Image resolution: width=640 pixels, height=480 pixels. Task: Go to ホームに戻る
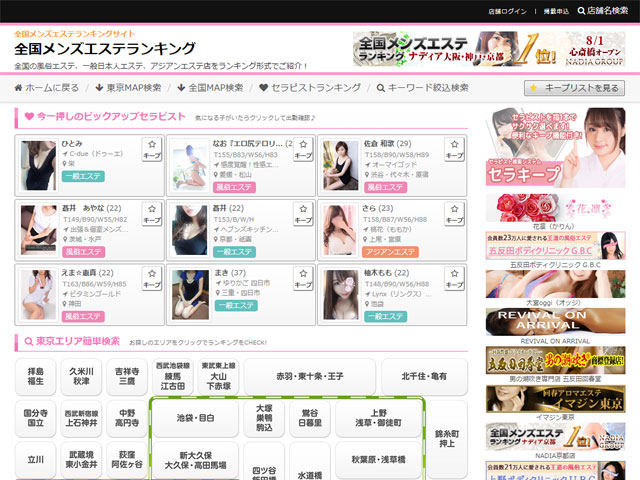[x=47, y=88]
